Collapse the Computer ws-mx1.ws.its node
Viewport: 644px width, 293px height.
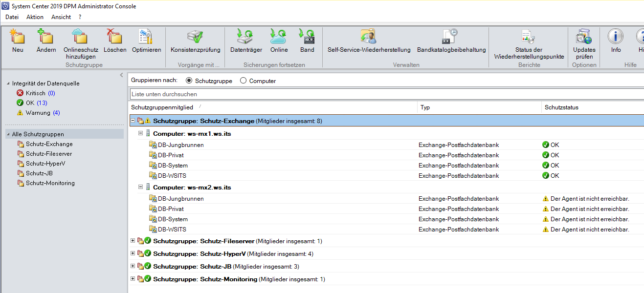(x=141, y=133)
